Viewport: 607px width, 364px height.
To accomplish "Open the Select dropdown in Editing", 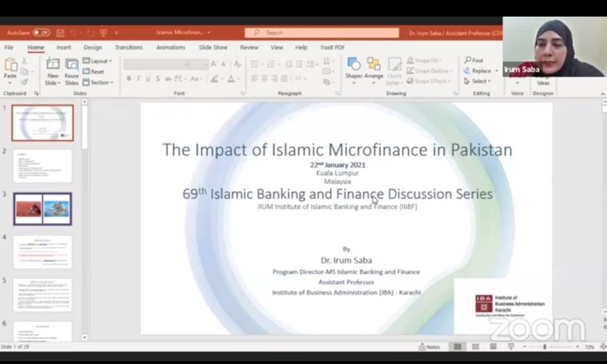I will [x=477, y=81].
